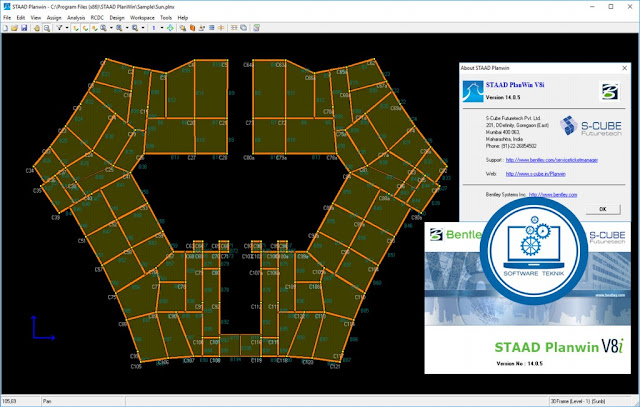Open the Help menu

[182, 18]
